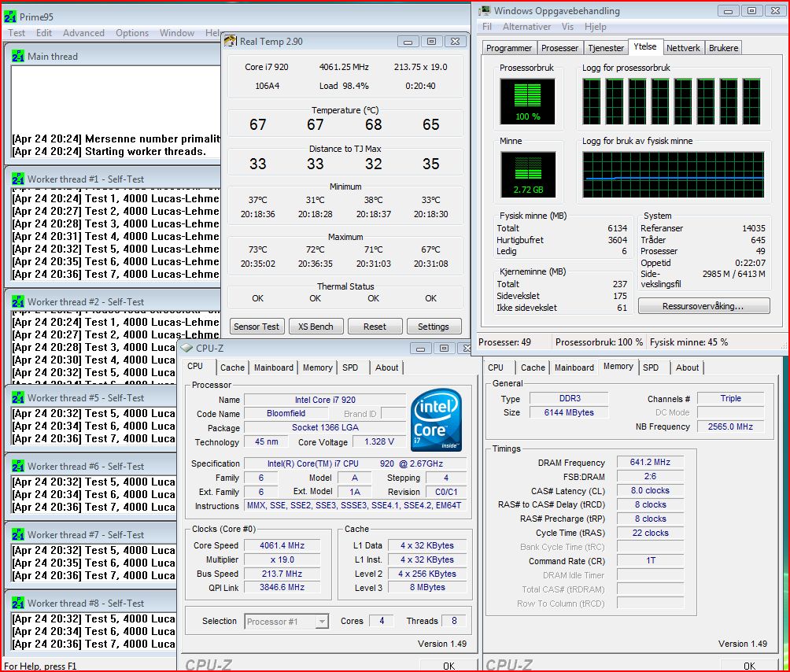Select the SPD tab in left CPU-Z
This screenshot has width=790, height=672.
click(x=350, y=367)
